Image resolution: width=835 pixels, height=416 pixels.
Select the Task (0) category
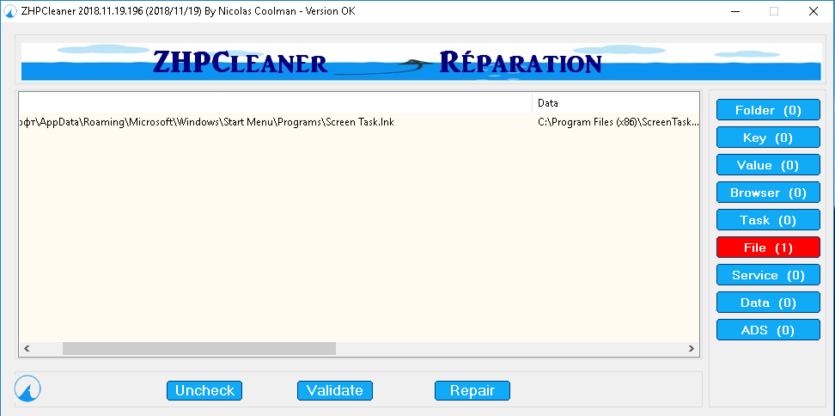[x=768, y=220]
